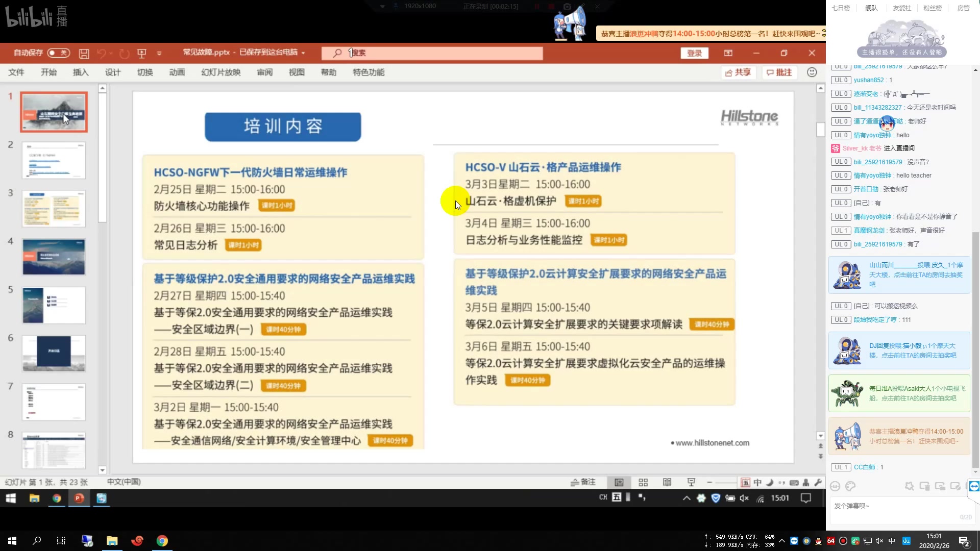This screenshot has height=551, width=980.
Task: Open the 视图 ribbon tab
Action: (297, 72)
